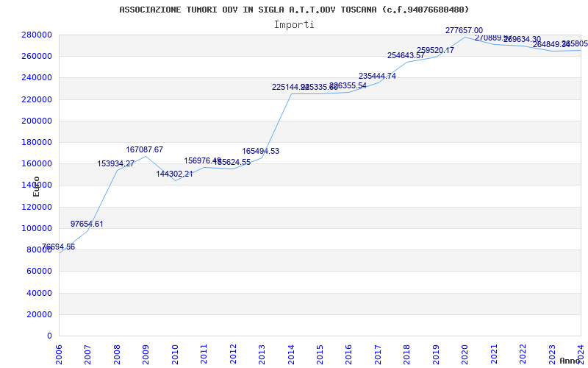This screenshot has width=588, height=368.
Task: Click the Euro y-axis title
Action: point(36,187)
